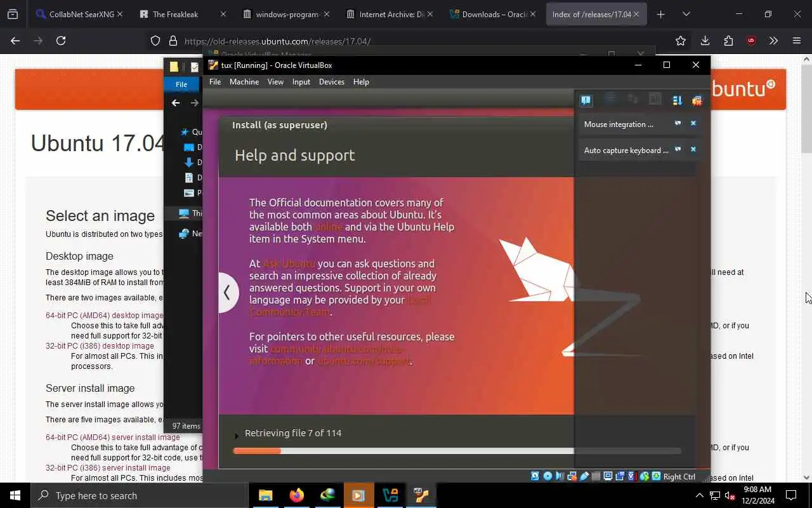Go to previous installer slide arrow

click(x=228, y=293)
